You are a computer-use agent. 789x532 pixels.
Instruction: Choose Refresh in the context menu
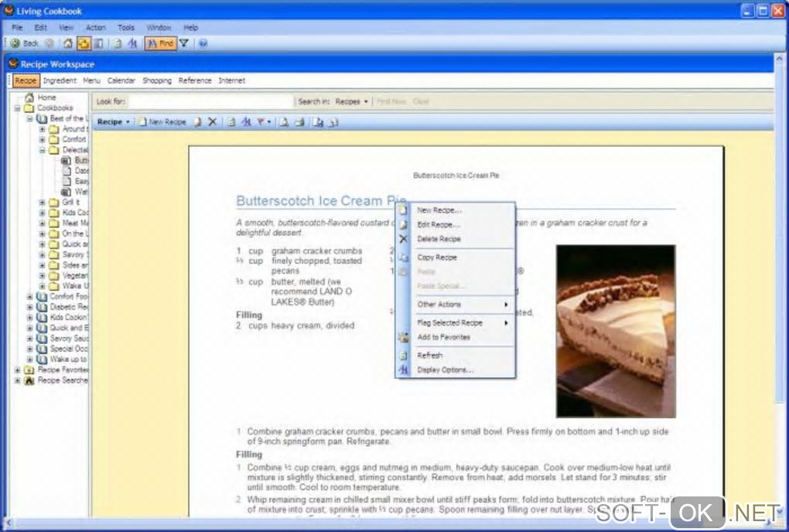tap(456, 356)
